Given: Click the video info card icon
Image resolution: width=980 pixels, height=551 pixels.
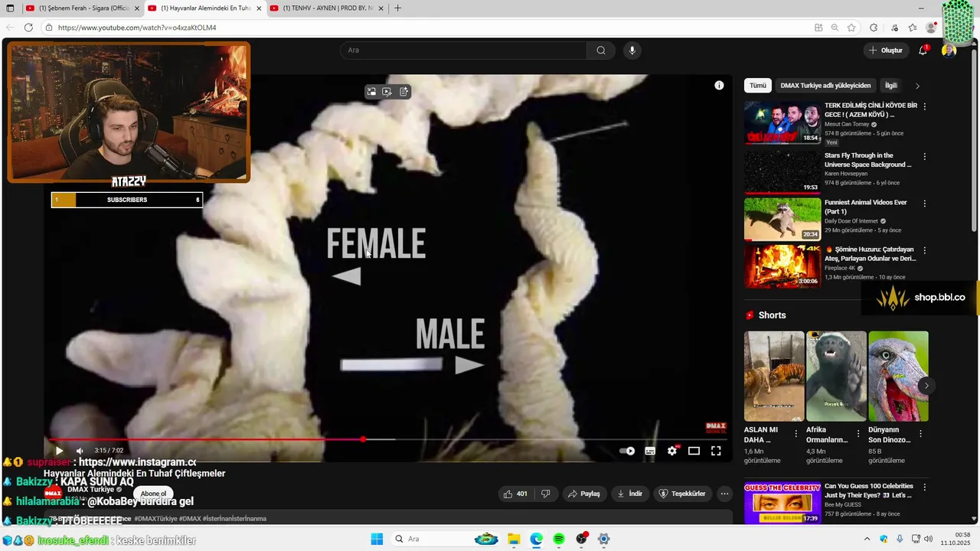Looking at the screenshot, I should point(719,86).
